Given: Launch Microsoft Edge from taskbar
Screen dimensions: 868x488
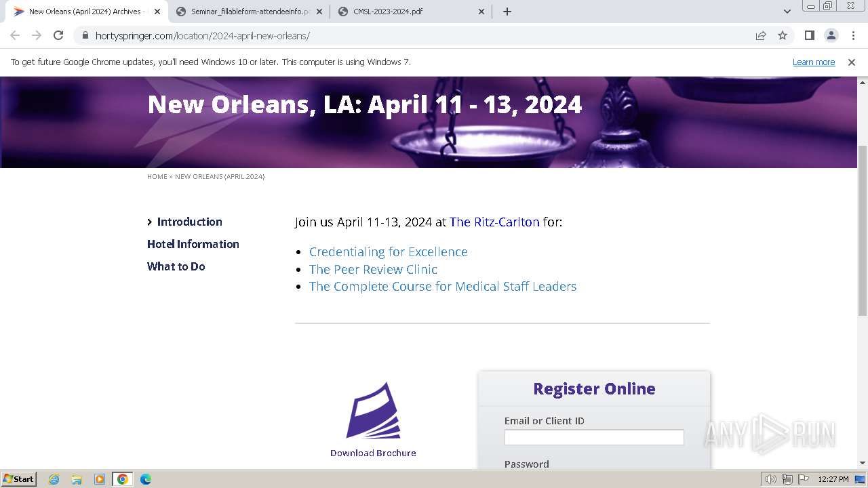Looking at the screenshot, I should 146,479.
